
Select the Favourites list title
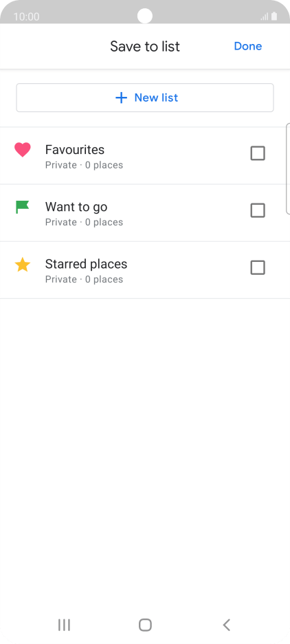[75, 150]
